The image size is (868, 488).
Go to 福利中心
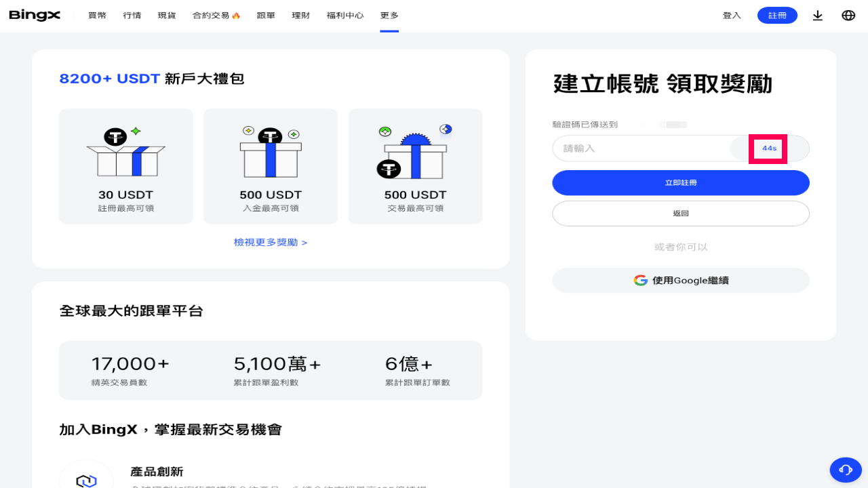click(x=345, y=16)
